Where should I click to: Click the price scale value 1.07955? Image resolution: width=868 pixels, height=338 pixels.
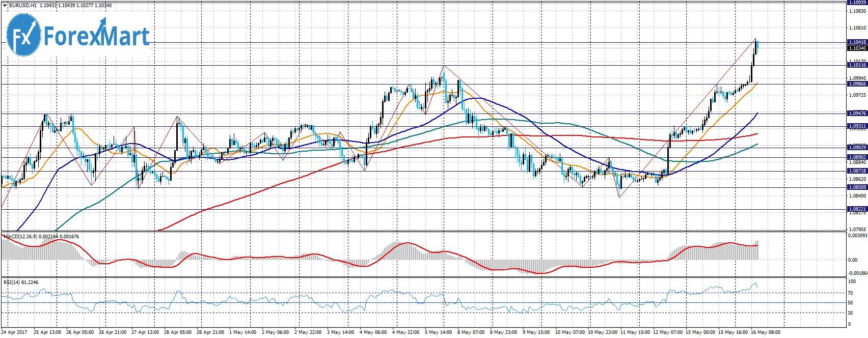(x=858, y=230)
